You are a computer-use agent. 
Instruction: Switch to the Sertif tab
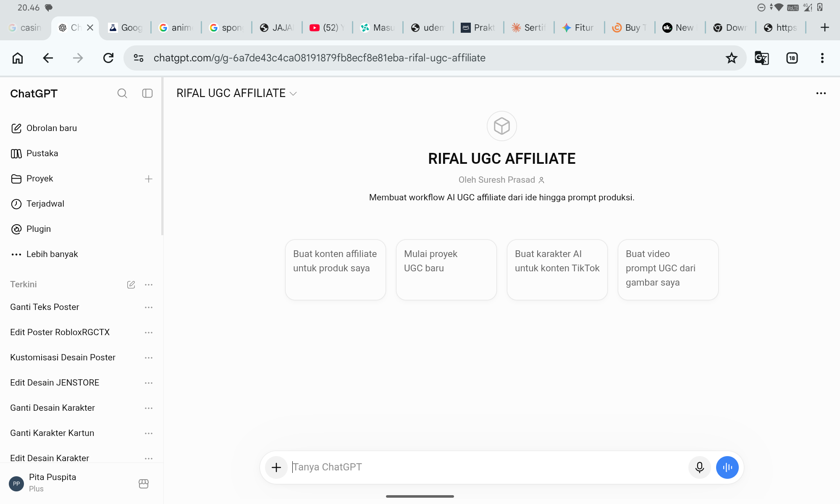(528, 28)
